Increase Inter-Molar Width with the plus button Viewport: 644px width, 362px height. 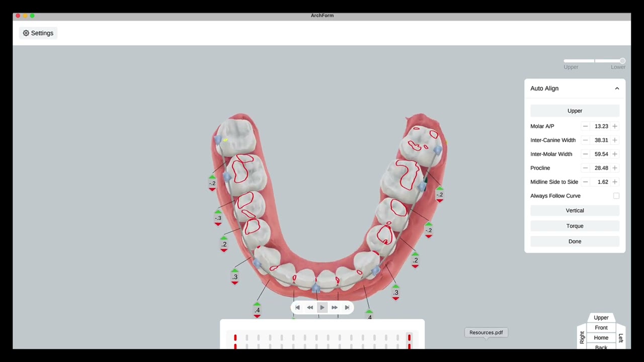pyautogui.click(x=615, y=154)
